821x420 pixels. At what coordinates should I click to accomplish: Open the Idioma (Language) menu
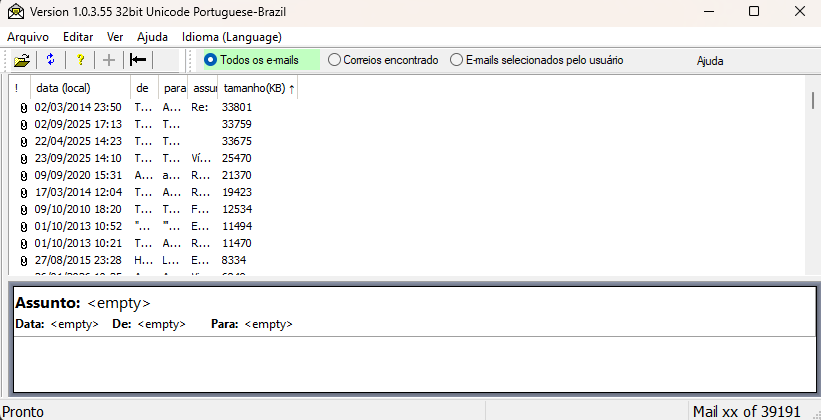(231, 36)
